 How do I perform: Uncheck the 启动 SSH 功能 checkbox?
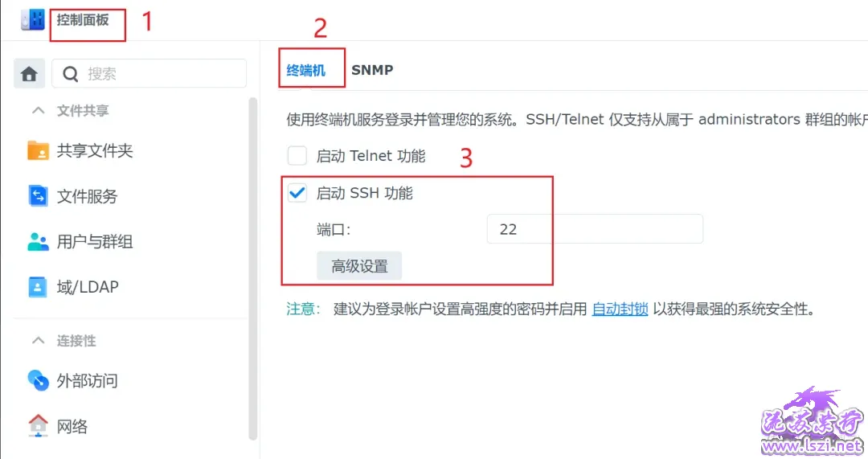tap(297, 193)
